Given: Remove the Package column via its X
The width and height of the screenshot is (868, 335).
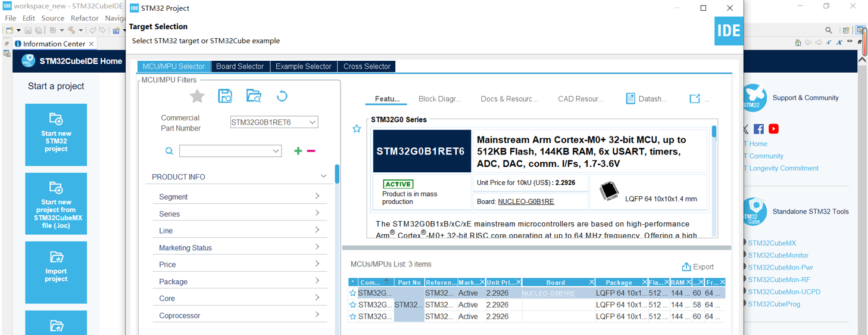Looking at the screenshot, I should [644, 282].
